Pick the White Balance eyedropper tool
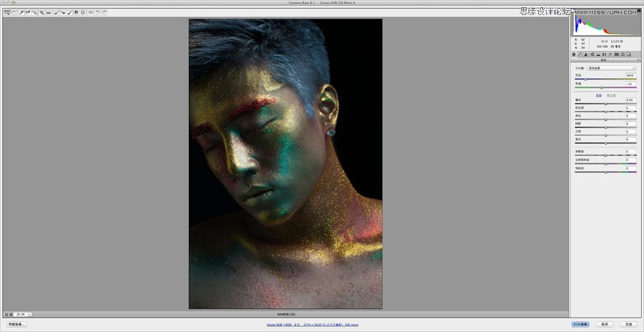The width and height of the screenshot is (644, 332). click(x=21, y=12)
